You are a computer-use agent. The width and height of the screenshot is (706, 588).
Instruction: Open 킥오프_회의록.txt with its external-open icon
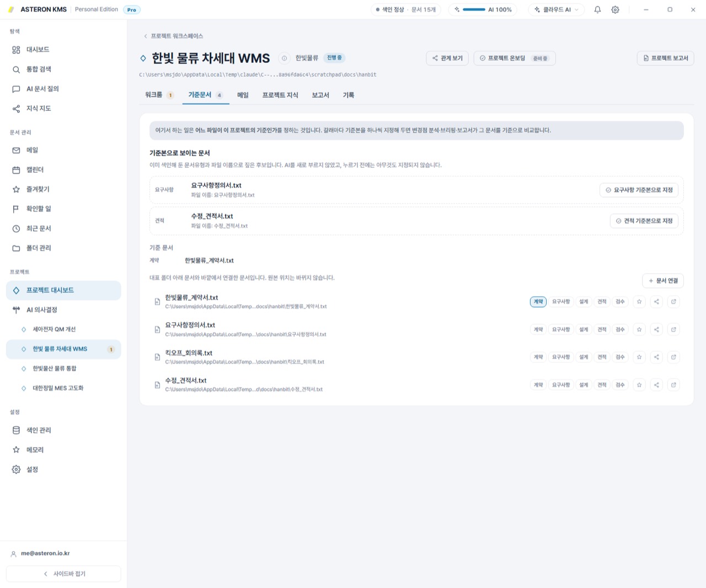673,357
